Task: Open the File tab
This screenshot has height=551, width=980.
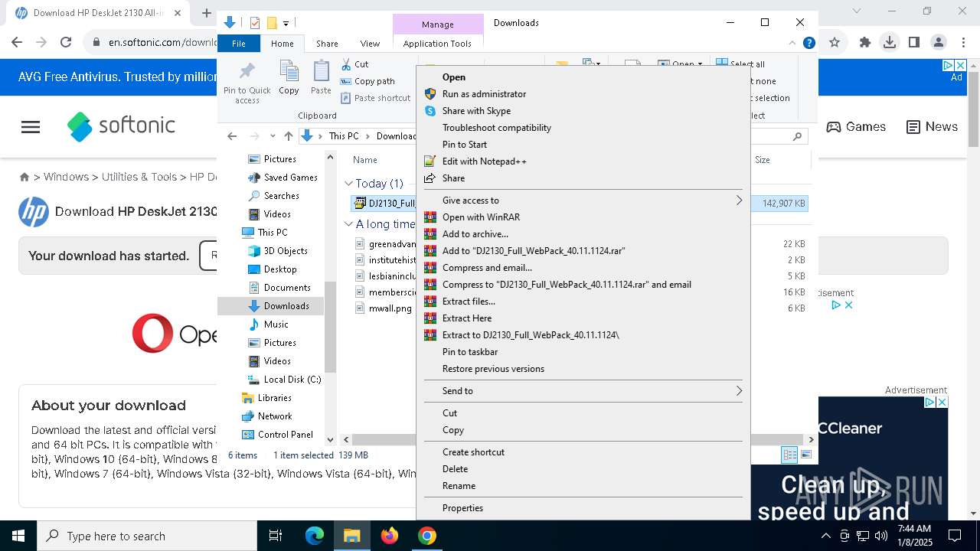Action: 239,44
